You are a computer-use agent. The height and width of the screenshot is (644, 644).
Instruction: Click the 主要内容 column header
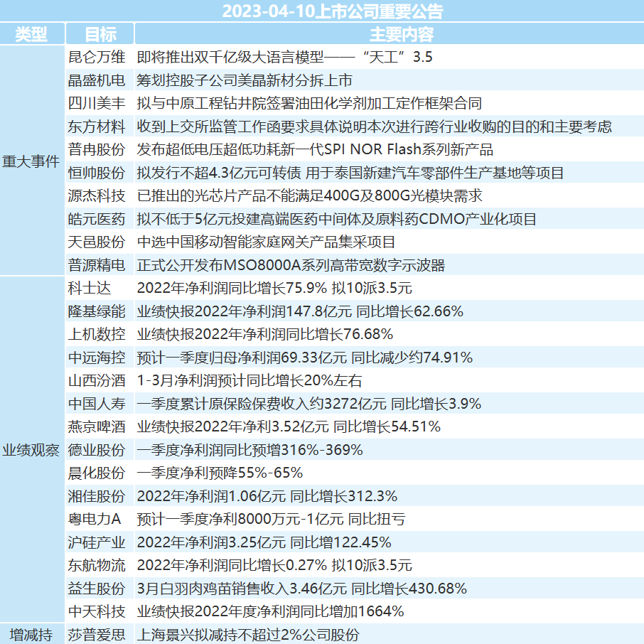coord(402,33)
